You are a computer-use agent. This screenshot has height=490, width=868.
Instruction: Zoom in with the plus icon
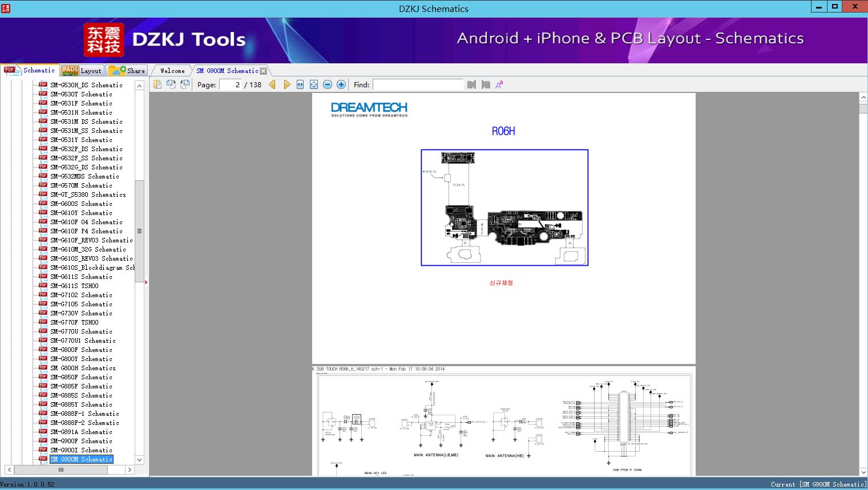pyautogui.click(x=341, y=84)
